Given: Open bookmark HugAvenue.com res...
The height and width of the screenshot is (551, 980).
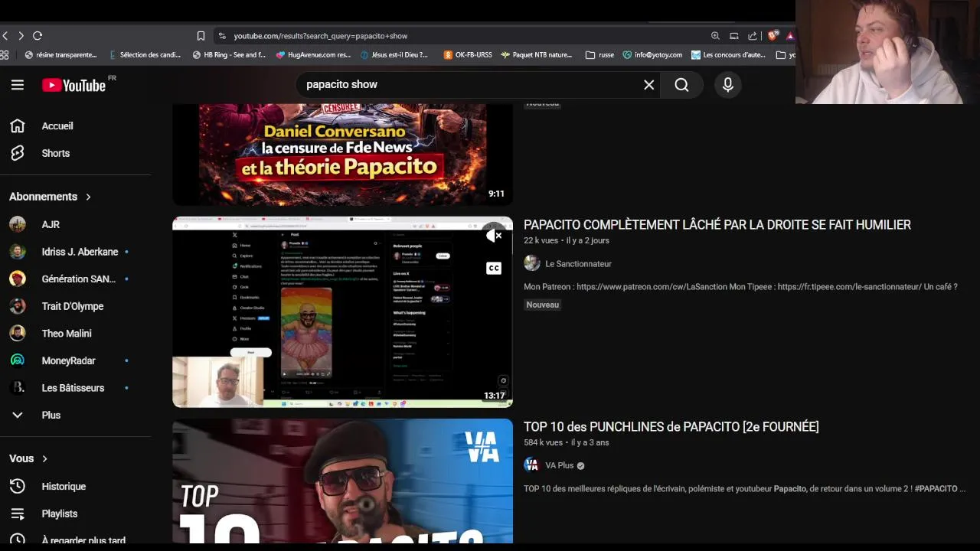Looking at the screenshot, I should [x=313, y=55].
